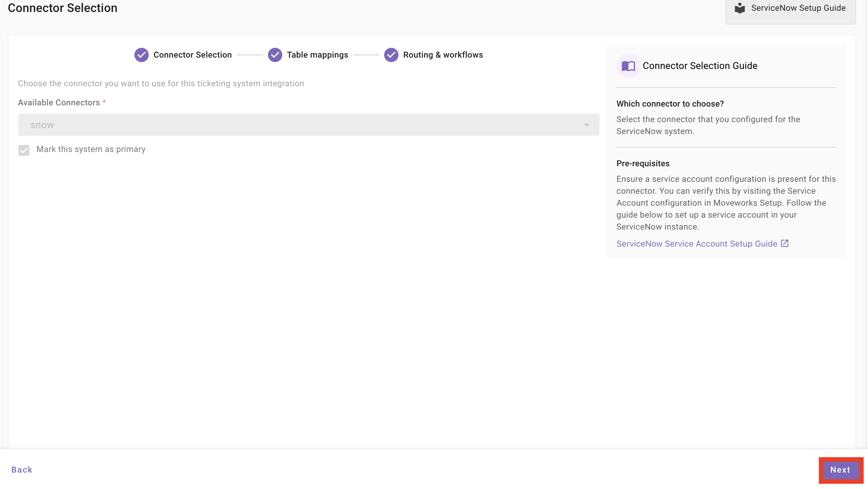Click the ServiceNow Setup Guide reader icon
This screenshot has width=868, height=489.
click(739, 8)
